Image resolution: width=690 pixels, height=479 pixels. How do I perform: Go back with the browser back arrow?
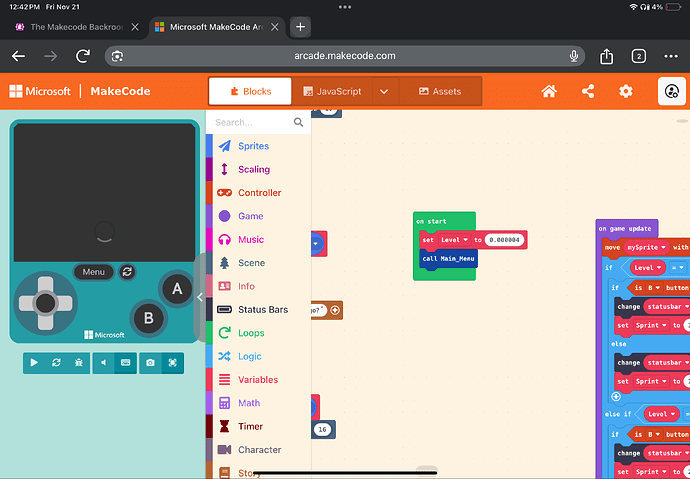pos(18,56)
